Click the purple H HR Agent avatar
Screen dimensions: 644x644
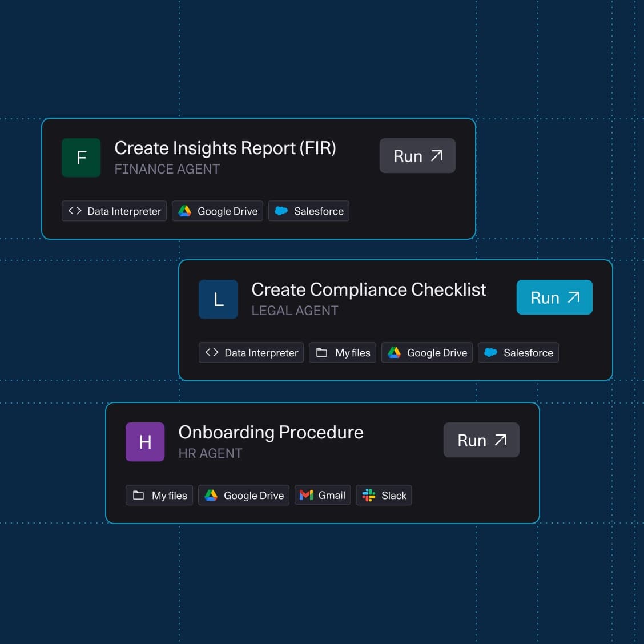pos(145,442)
